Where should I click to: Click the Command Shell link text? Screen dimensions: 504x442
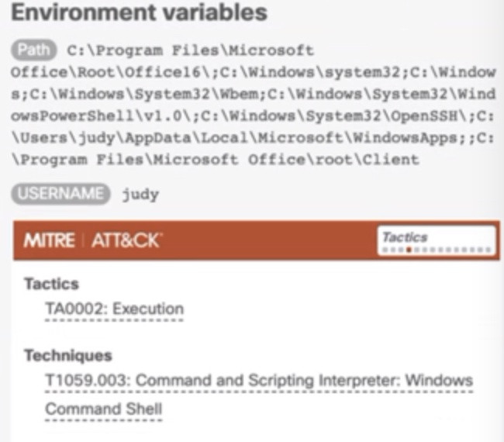coord(103,409)
